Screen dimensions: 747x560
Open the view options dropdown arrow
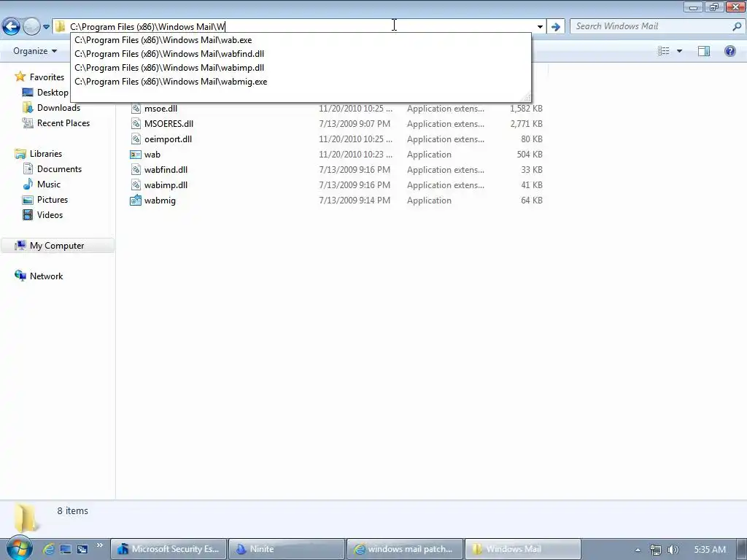pyautogui.click(x=679, y=51)
